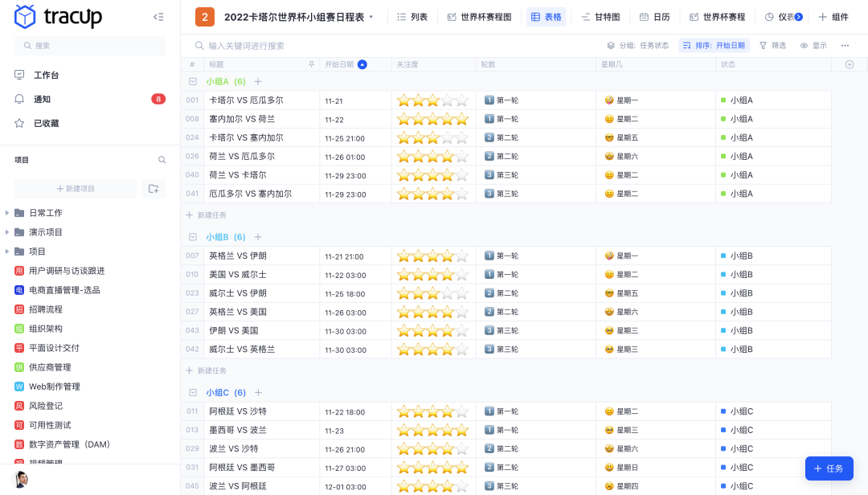
Task: Click the new folder icon in projects
Action: pyautogui.click(x=154, y=188)
